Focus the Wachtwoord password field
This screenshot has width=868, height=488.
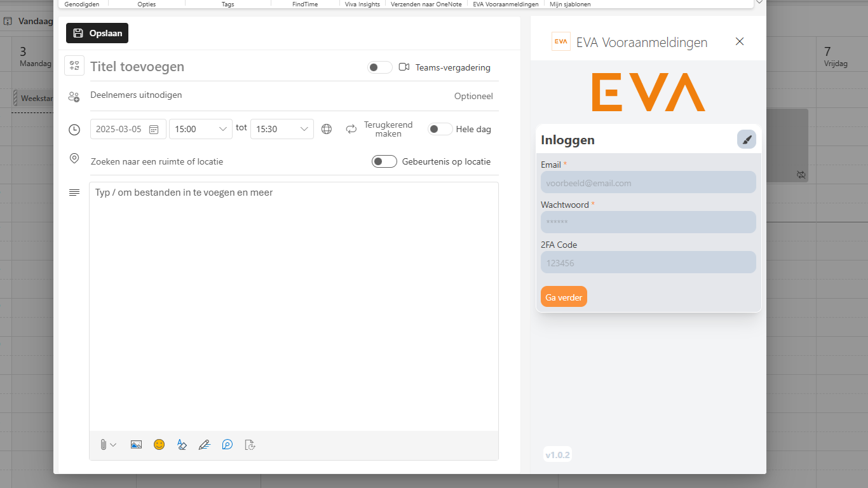coord(648,222)
